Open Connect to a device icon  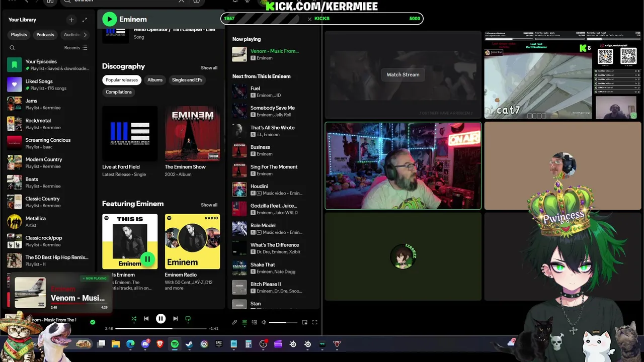(254, 322)
